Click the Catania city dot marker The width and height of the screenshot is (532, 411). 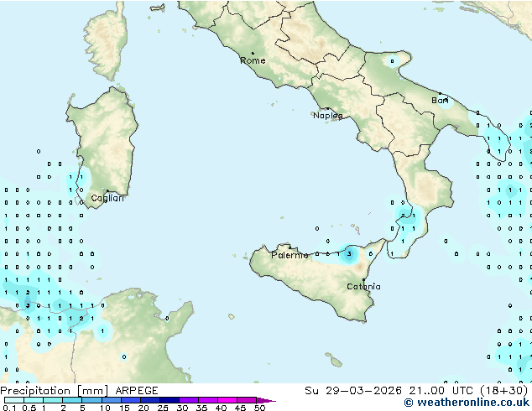363,280
